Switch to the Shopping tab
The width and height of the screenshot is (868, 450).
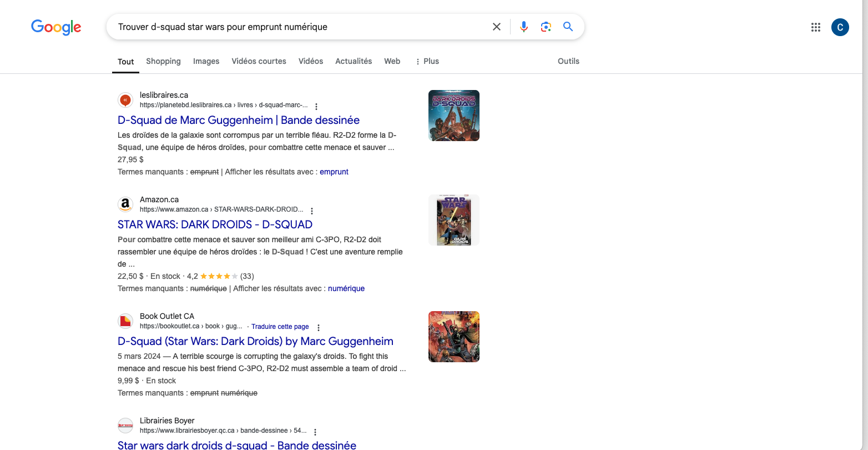(x=163, y=61)
